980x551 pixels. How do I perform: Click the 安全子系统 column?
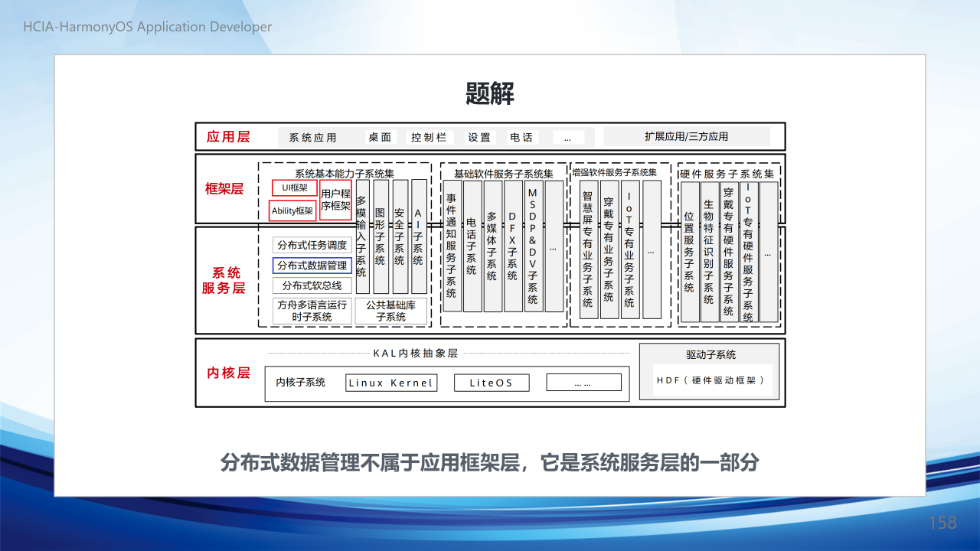coord(400,236)
